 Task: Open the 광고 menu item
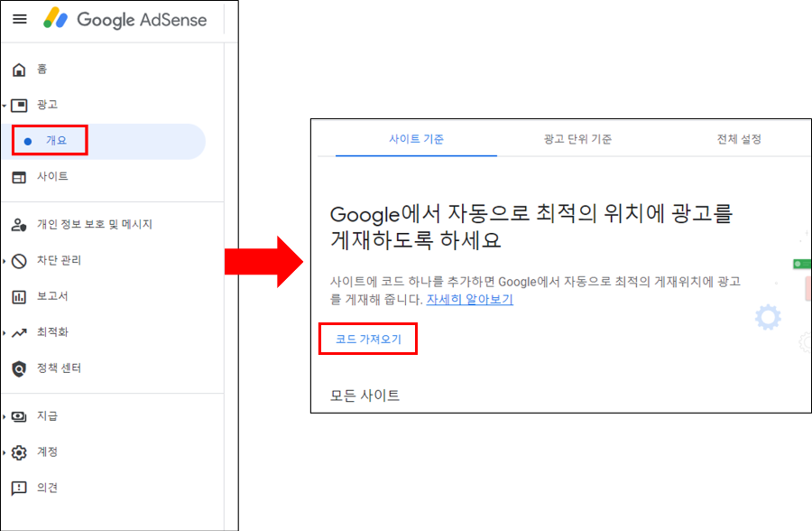pos(47,105)
